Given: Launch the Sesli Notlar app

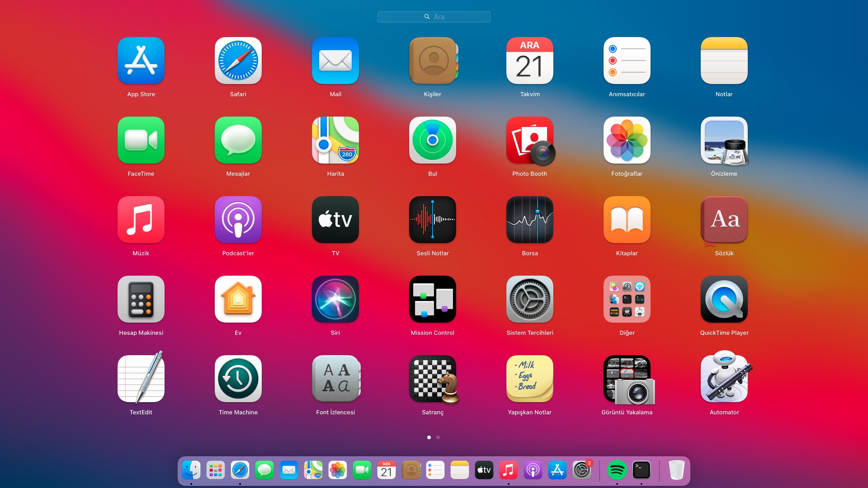Looking at the screenshot, I should pos(432,220).
